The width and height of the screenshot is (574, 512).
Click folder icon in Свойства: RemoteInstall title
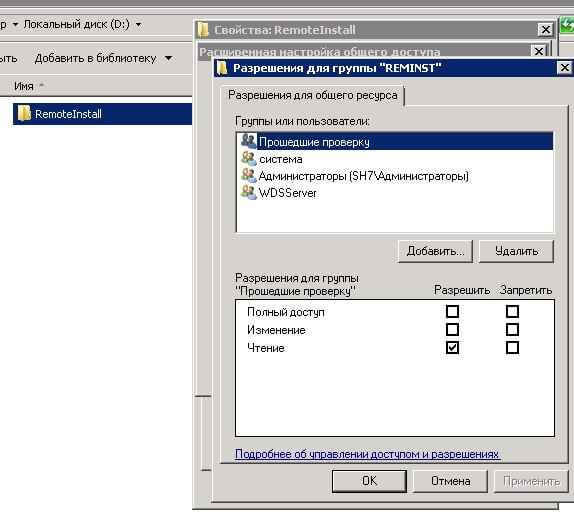pyautogui.click(x=203, y=30)
